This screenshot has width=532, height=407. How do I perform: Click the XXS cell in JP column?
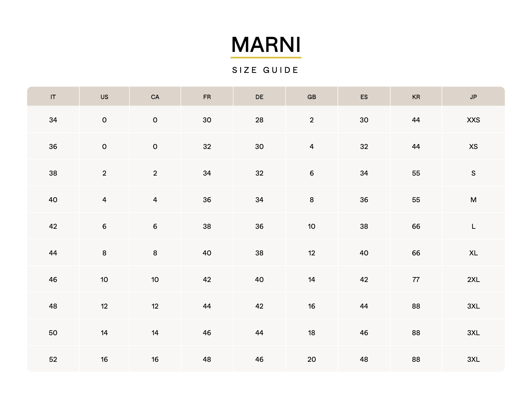tap(473, 120)
